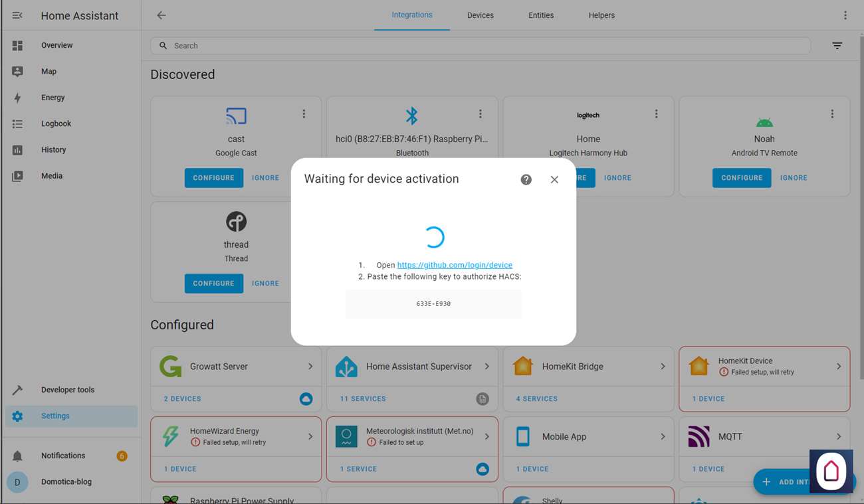Expand the Growatt Server integration chevron
Screen dimensions: 864x504
(x=310, y=367)
